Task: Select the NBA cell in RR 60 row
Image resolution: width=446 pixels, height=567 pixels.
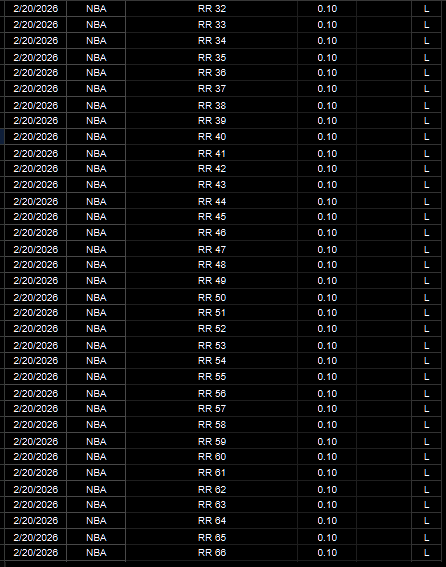Action: [96, 457]
